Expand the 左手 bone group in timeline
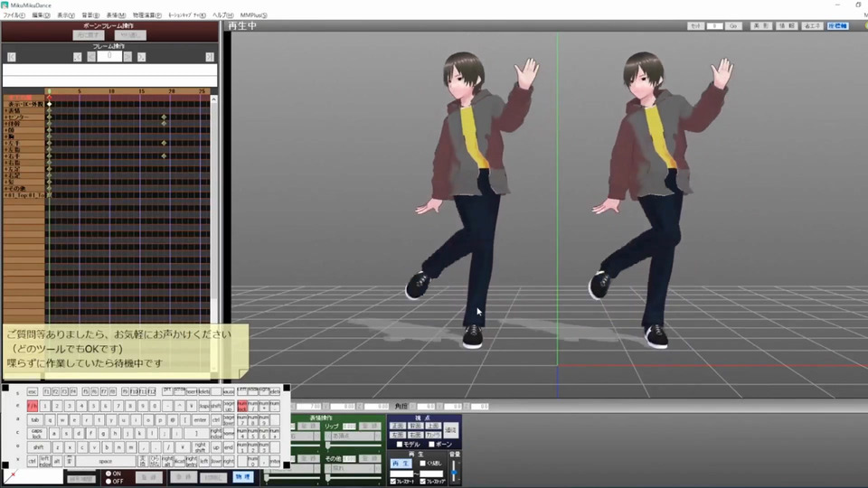 pyautogui.click(x=5, y=144)
